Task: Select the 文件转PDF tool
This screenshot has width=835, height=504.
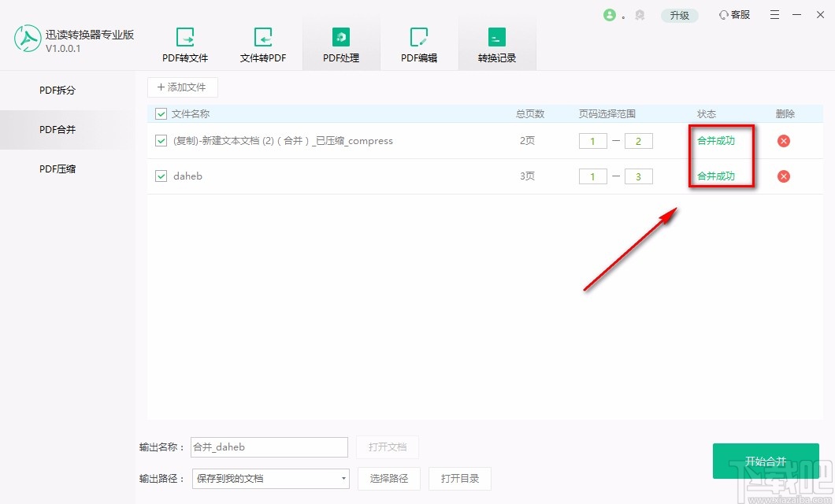Action: click(x=263, y=43)
